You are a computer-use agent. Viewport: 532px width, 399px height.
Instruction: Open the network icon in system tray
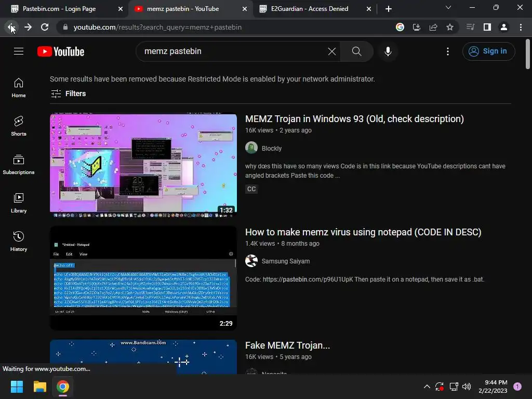click(x=454, y=387)
